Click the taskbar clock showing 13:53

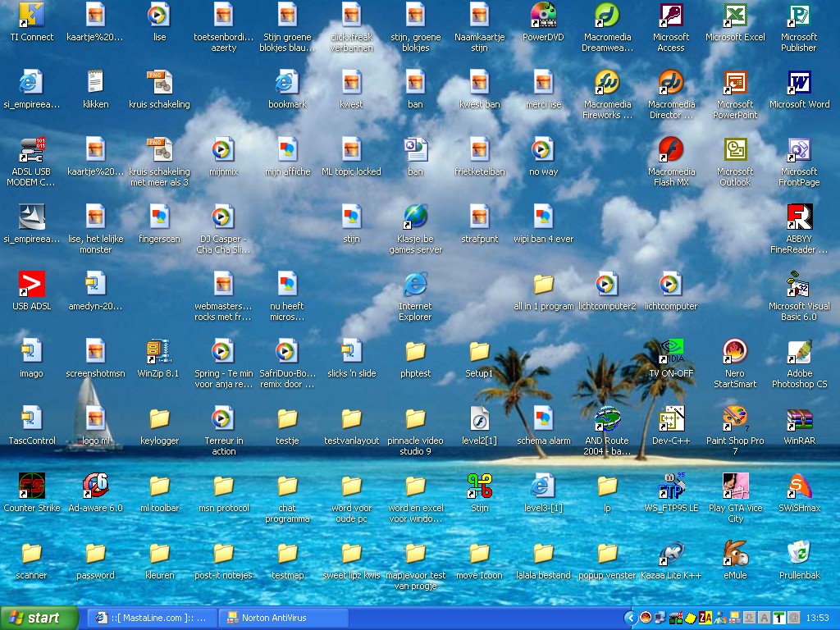[817, 618]
